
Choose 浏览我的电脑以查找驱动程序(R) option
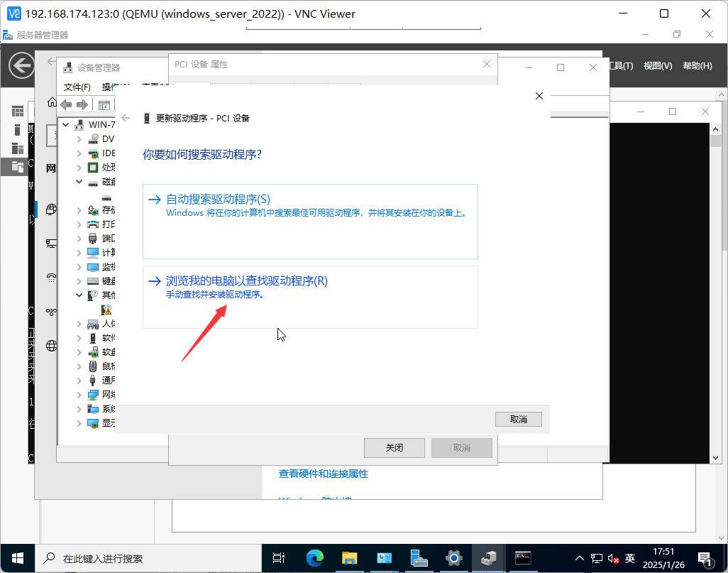click(310, 297)
